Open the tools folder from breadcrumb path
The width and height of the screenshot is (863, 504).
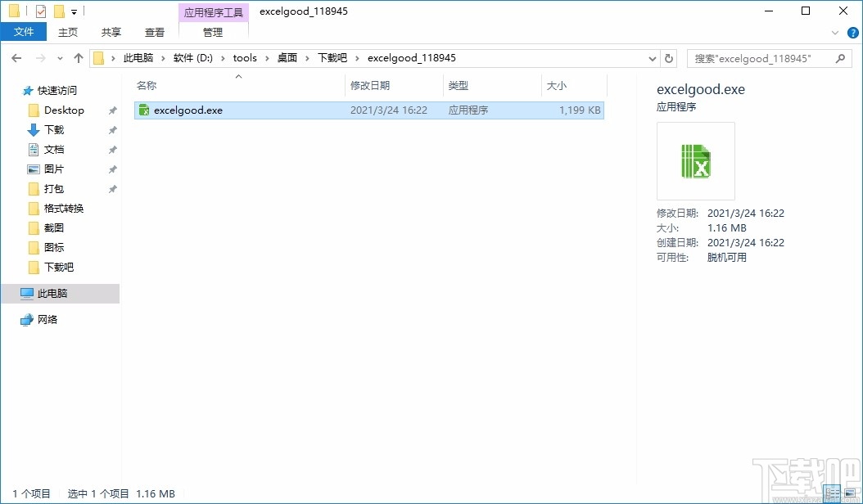(x=245, y=57)
